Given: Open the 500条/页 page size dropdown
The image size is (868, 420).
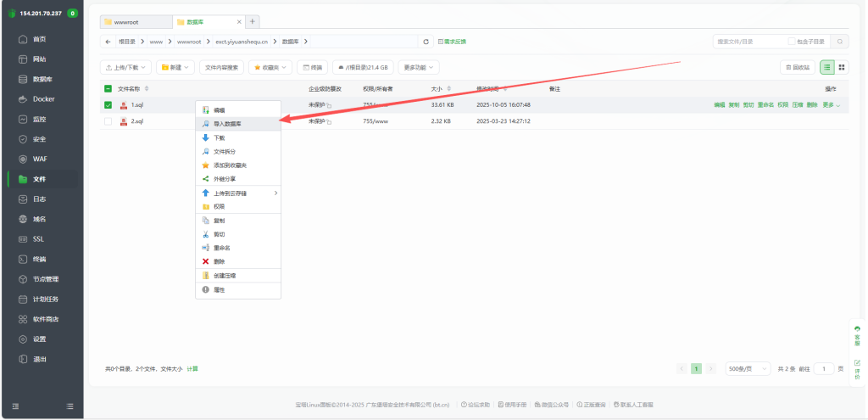Looking at the screenshot, I should 748,368.
